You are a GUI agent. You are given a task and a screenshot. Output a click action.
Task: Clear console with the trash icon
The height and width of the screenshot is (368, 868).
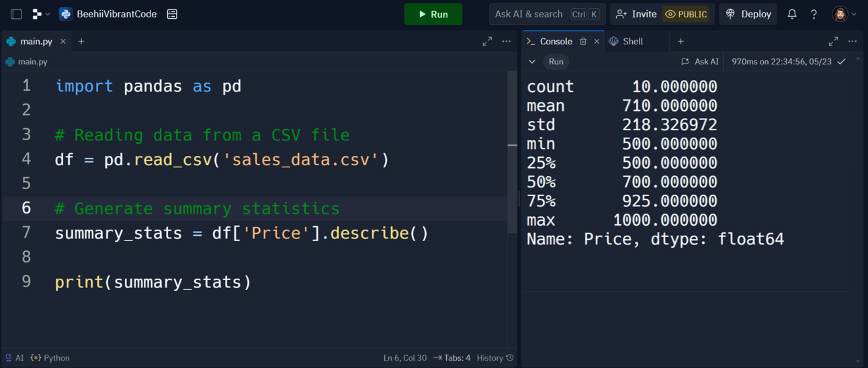583,41
